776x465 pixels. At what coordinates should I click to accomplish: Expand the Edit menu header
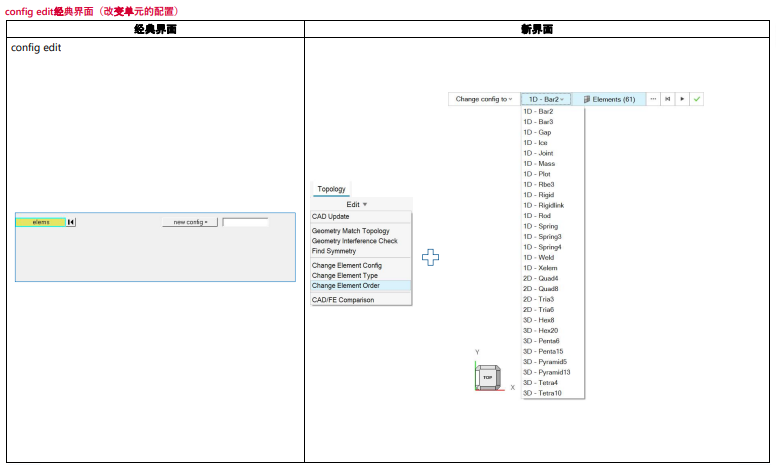click(x=358, y=204)
